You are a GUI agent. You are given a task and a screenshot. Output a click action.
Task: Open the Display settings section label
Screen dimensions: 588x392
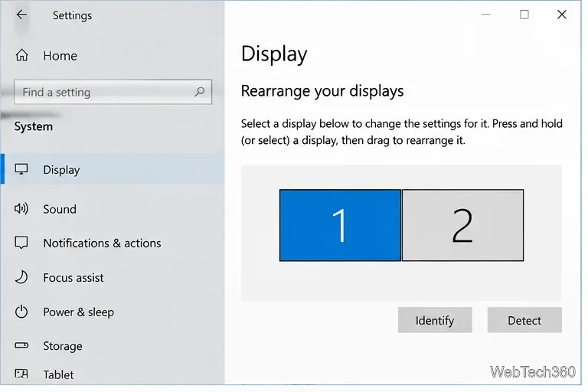point(61,170)
